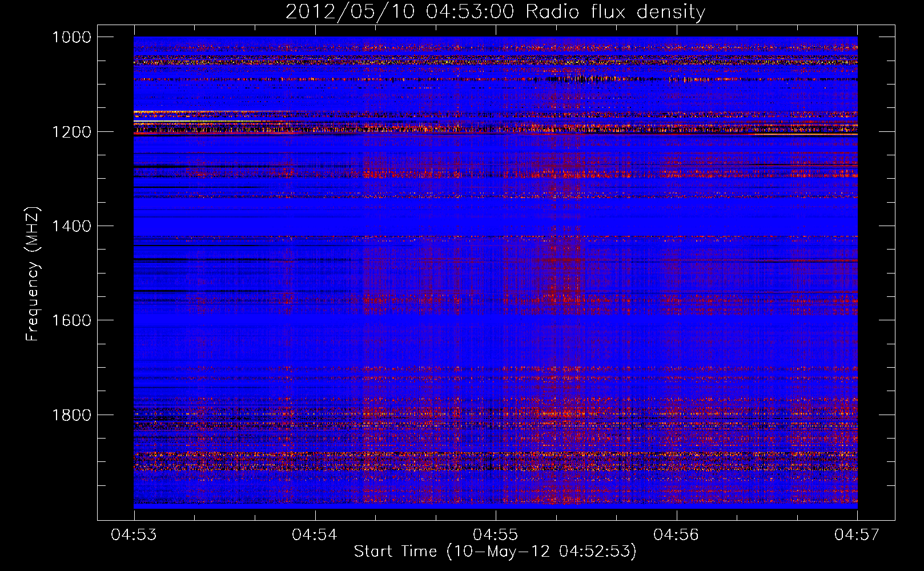This screenshot has width=924, height=571.
Task: Pick the 1000 frequency tick label
Action: point(71,37)
